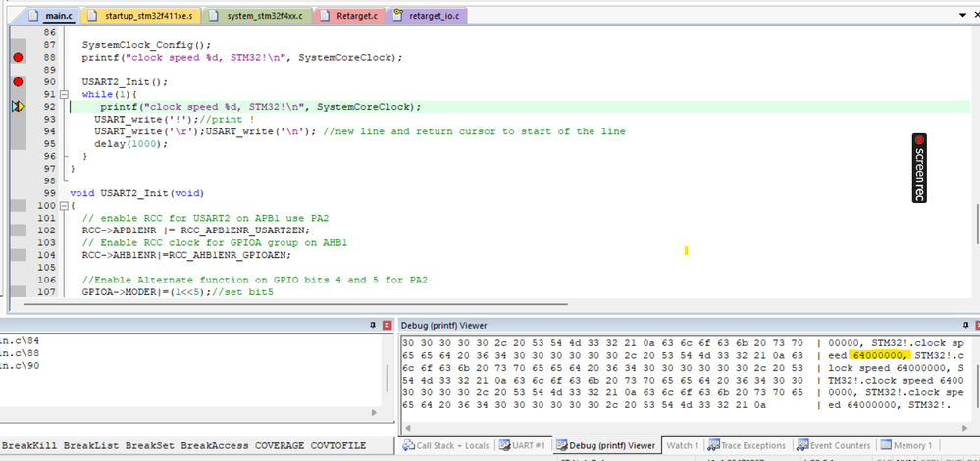Close the command window panel
Image resolution: width=980 pixels, height=461 pixels.
(387, 325)
